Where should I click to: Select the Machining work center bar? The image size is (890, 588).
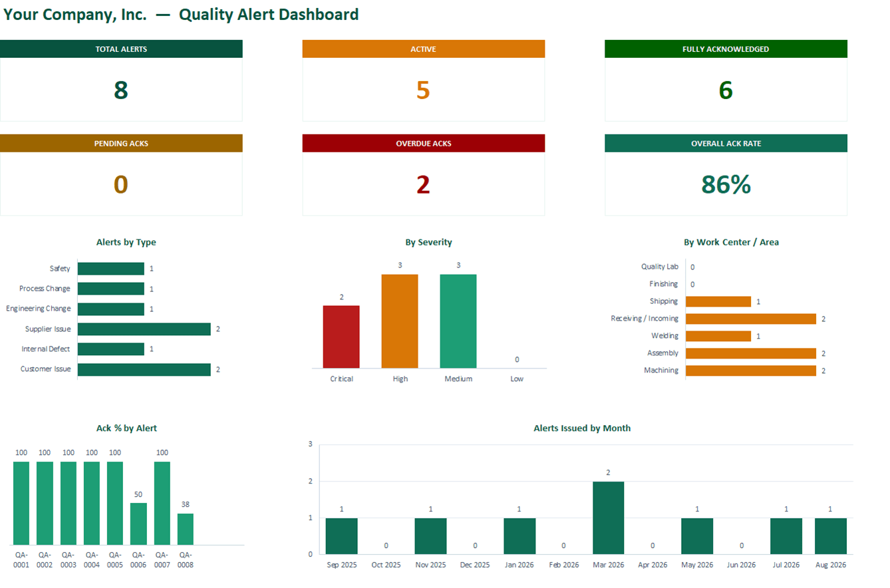(751, 370)
